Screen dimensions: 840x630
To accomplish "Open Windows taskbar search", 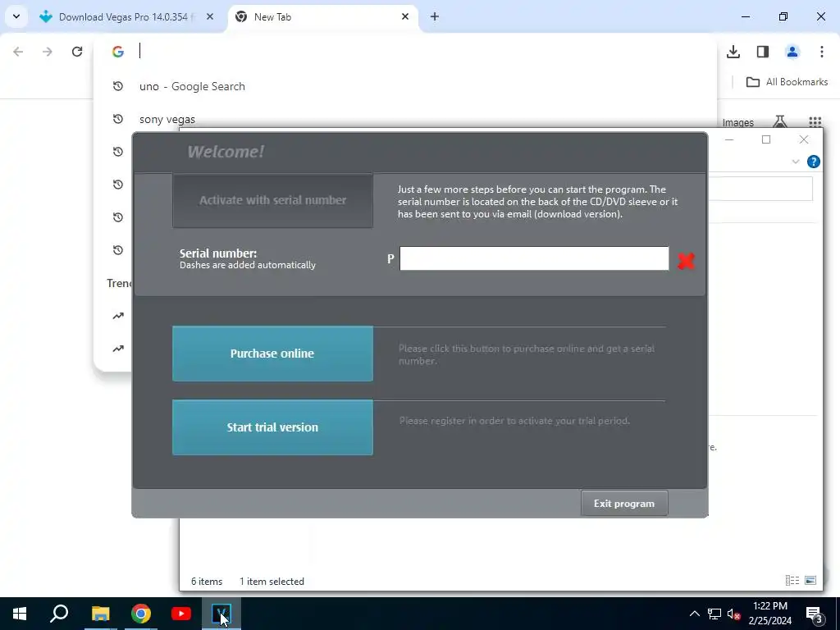I will coord(59,614).
